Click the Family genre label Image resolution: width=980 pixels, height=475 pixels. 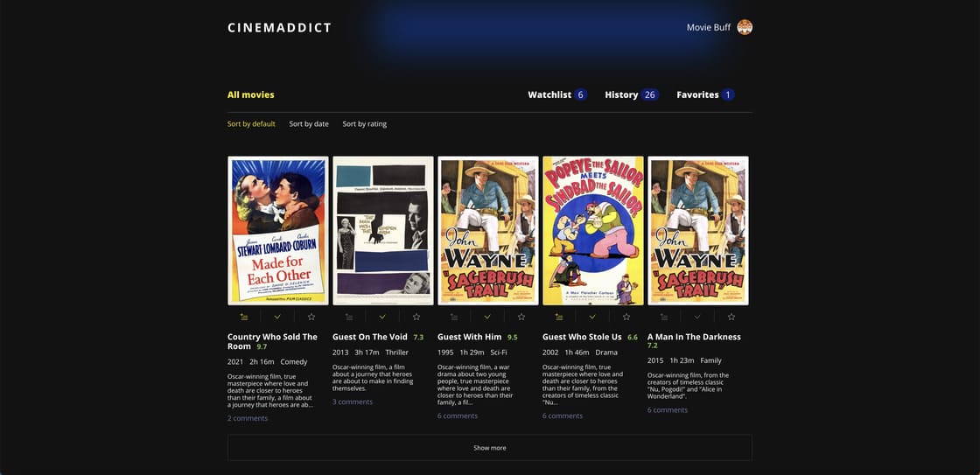(x=710, y=360)
